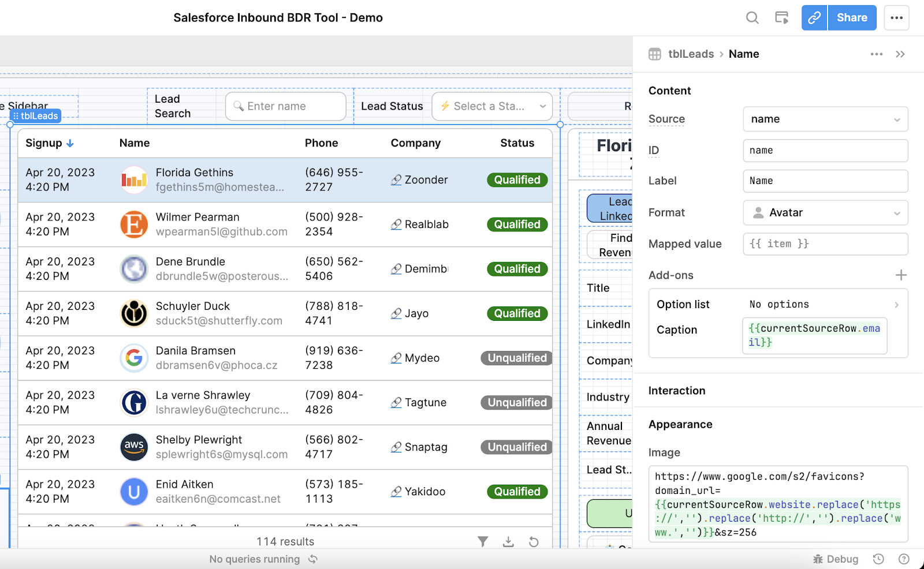
Task: Open the Snaptag company link
Action: tap(420, 447)
